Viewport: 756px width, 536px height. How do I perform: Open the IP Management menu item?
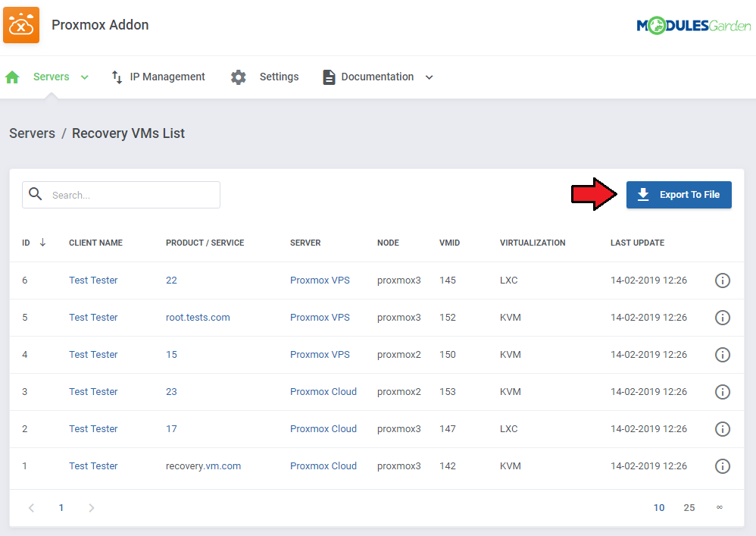[x=167, y=77]
